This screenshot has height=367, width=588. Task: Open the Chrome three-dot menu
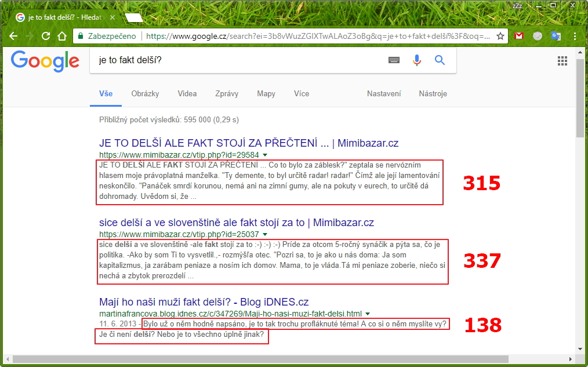click(575, 36)
